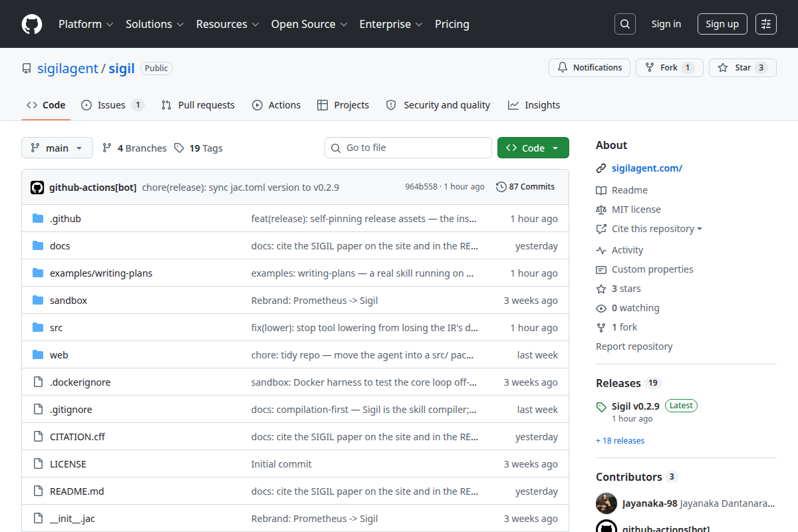Open the Platform menu in top navigation
Viewport: 798px width, 532px height.
(86, 24)
